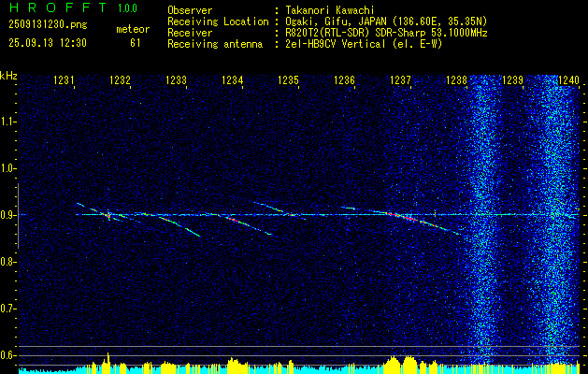Image resolution: width=588 pixels, height=374 pixels.
Task: Click the 1237 time axis marker
Action: point(400,79)
